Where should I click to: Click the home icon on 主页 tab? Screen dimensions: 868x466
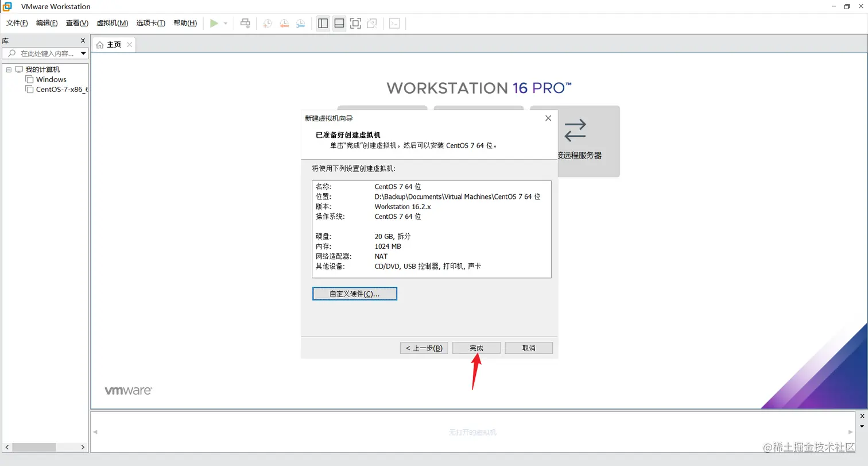point(100,45)
